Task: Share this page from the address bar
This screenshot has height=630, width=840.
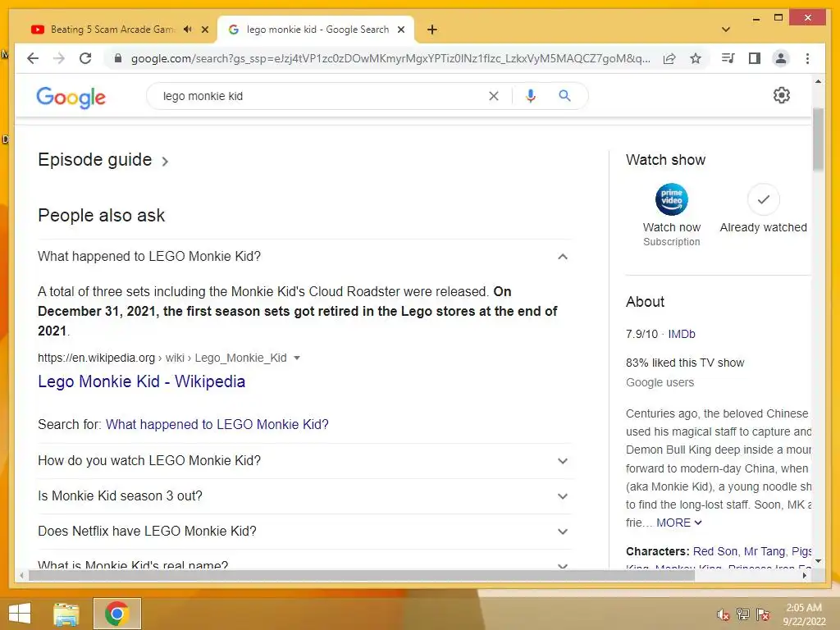Action: point(669,58)
